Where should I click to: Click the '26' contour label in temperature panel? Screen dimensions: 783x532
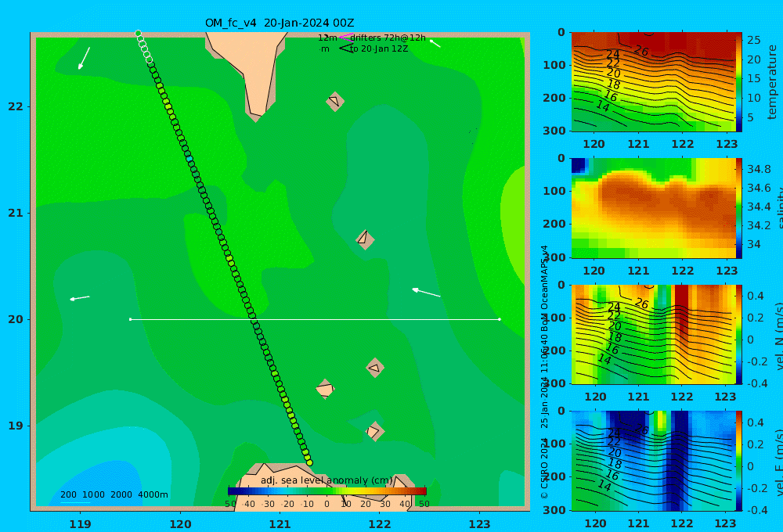pyautogui.click(x=641, y=50)
